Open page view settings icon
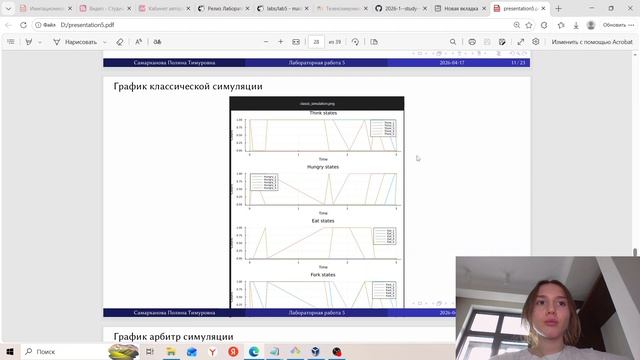Viewport: 640px width, 360px height. (374, 42)
